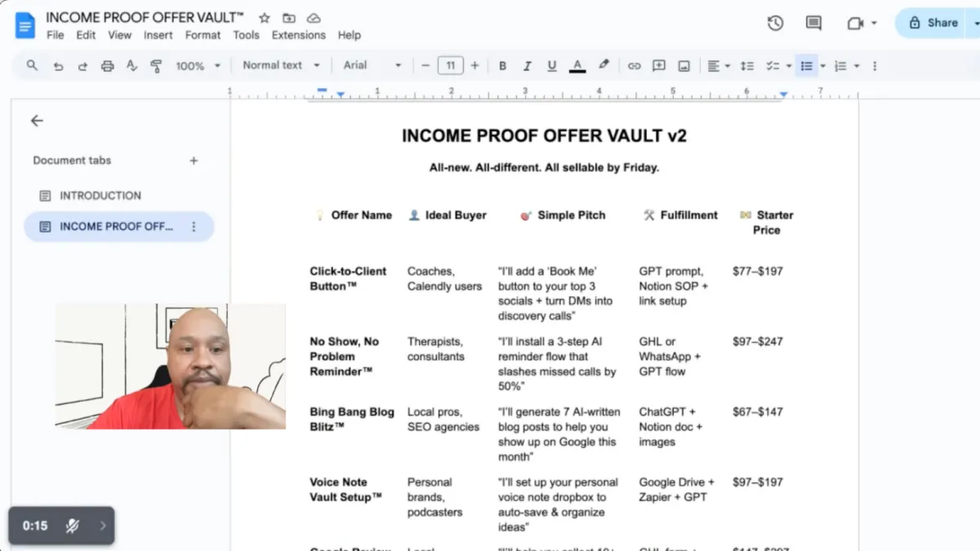
Task: Collapse the document tabs sidebar back arrow
Action: pos(37,121)
